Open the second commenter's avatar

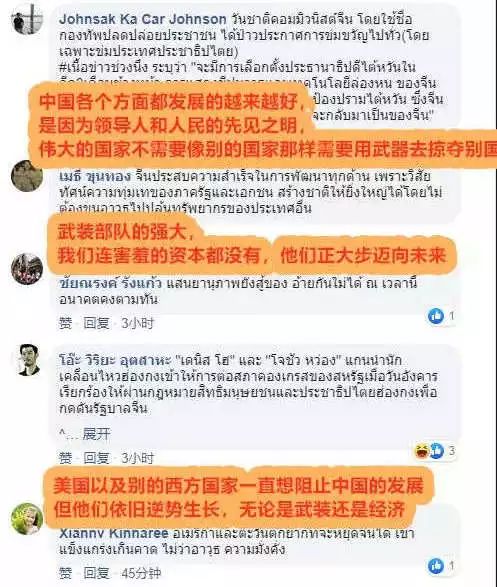27,176
